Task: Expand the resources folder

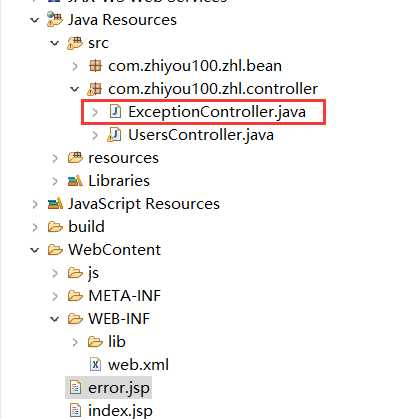Action: pos(55,158)
